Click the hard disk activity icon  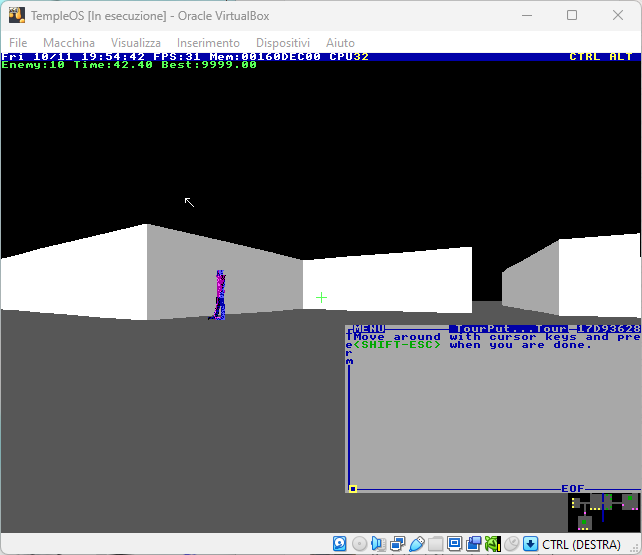pos(340,544)
